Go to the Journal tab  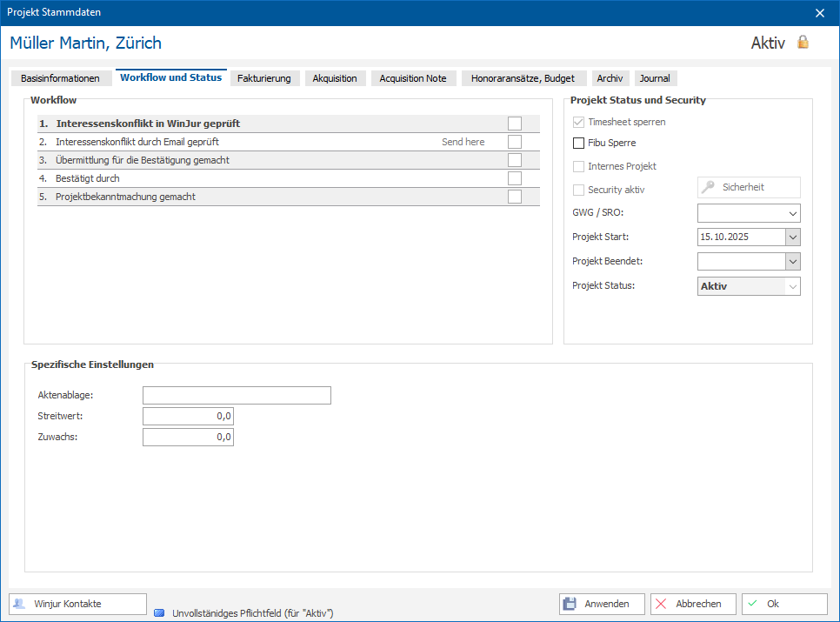[x=655, y=78]
